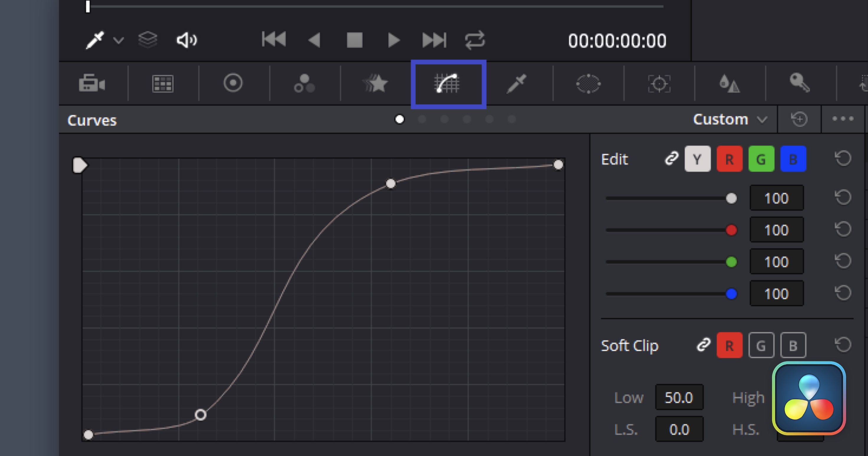Viewport: 868px width, 456px height.
Task: Open the Key palette
Action: click(x=800, y=83)
